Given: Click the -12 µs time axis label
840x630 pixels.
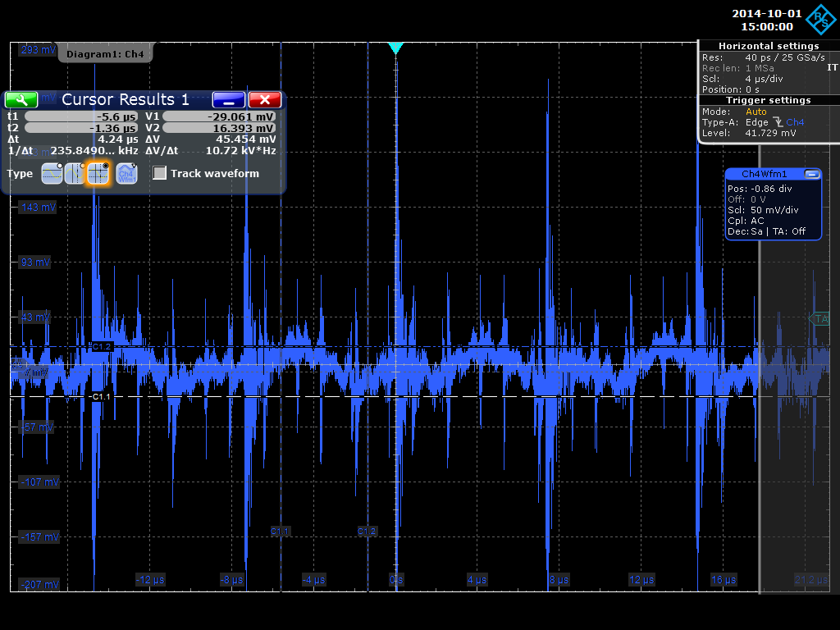Looking at the screenshot, I should tap(150, 580).
